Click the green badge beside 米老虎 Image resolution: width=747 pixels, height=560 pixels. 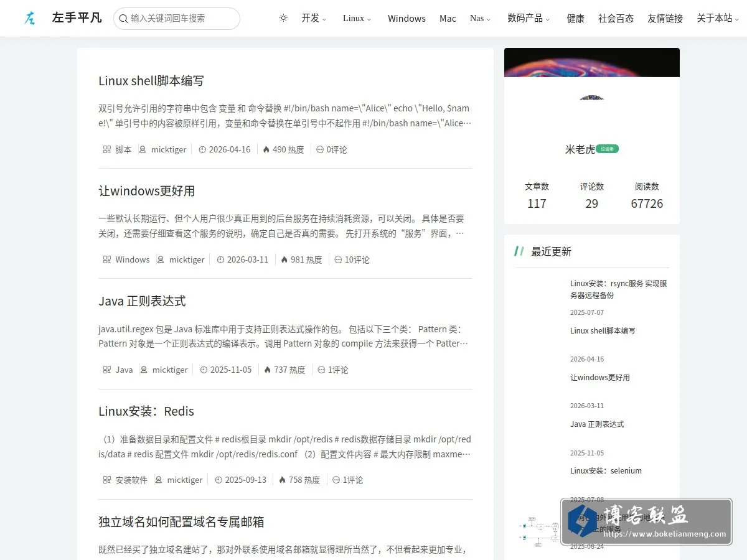[x=607, y=149]
